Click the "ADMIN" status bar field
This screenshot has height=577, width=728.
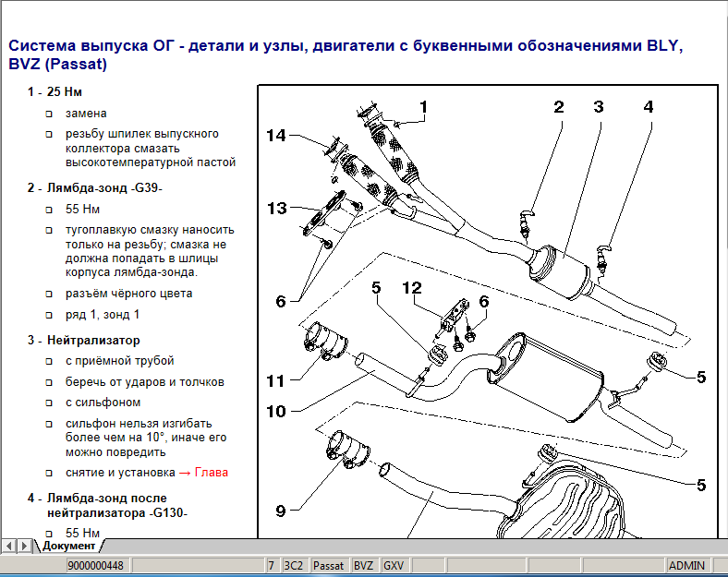pyautogui.click(x=686, y=566)
